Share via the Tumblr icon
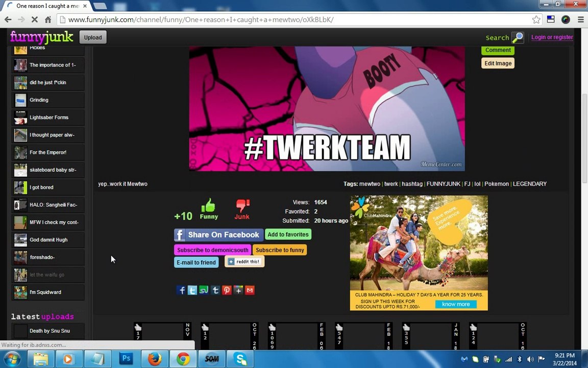 tap(215, 290)
